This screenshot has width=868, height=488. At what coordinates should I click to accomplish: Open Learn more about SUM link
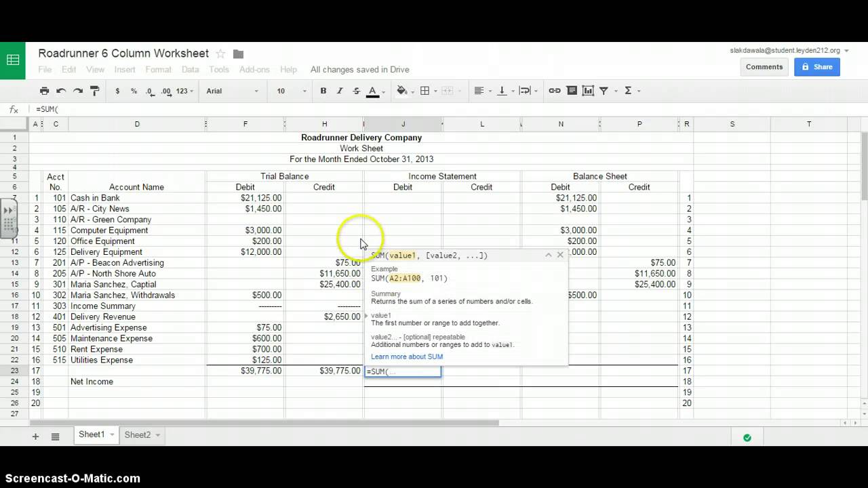click(x=407, y=357)
